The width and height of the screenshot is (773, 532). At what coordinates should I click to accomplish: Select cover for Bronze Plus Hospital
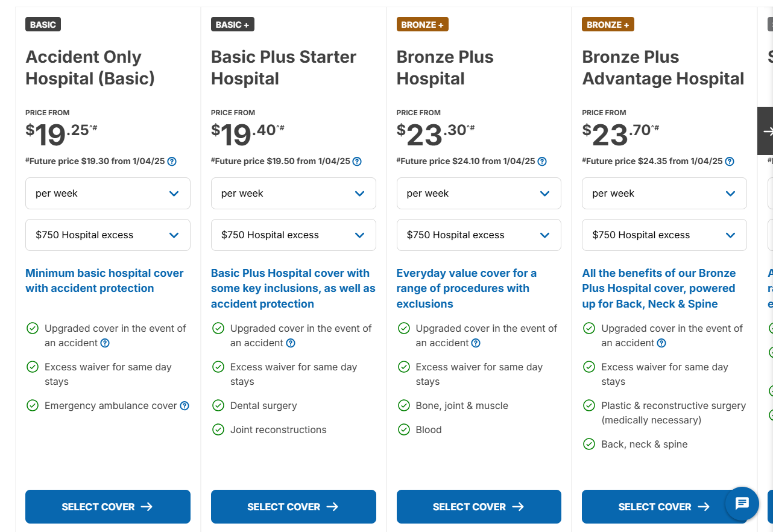coord(479,507)
